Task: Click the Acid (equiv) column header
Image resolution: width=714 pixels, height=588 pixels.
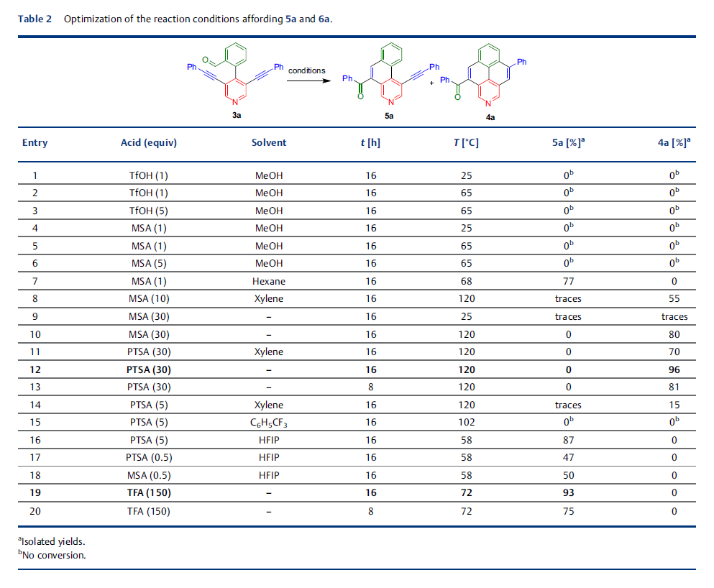Action: tap(148, 142)
